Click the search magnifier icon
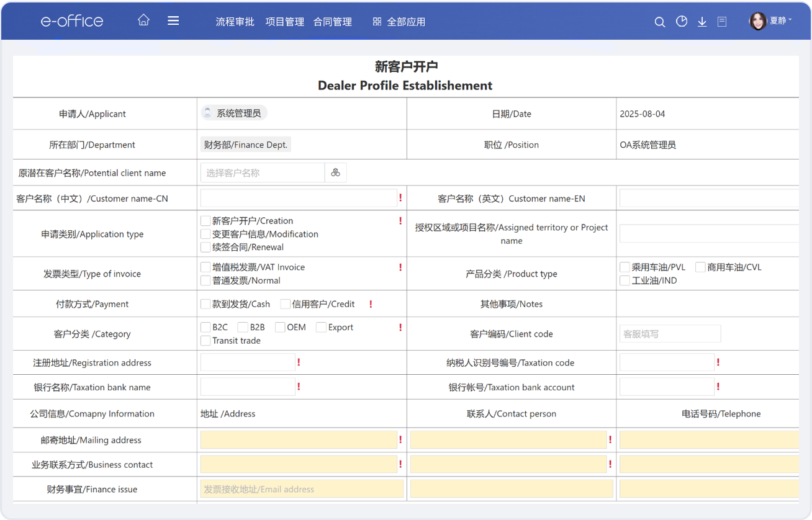Viewport: 812px width, 520px height. pos(660,22)
